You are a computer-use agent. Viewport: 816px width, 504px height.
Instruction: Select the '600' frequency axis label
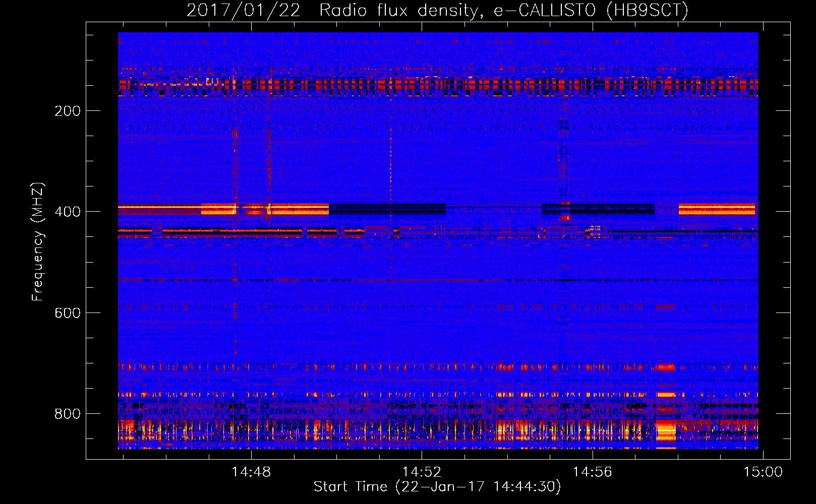tap(68, 313)
